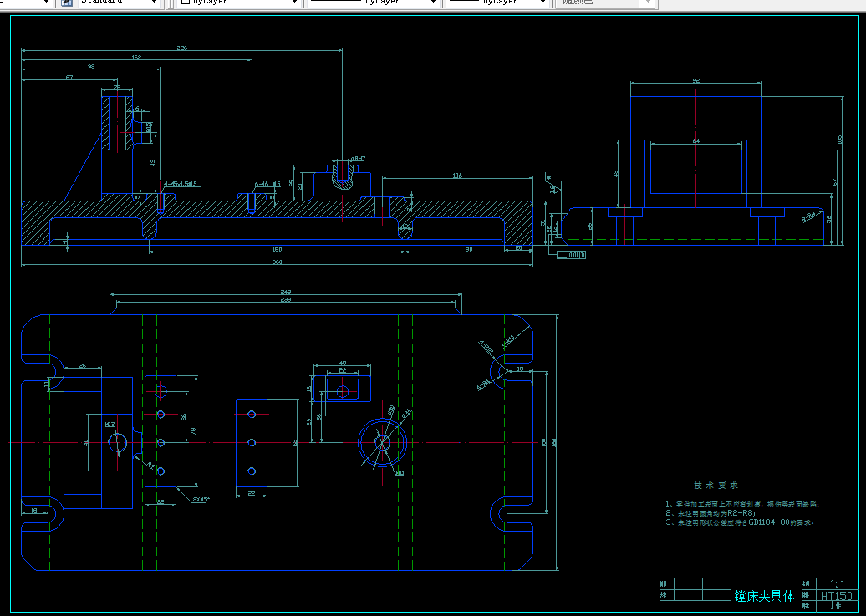Select the 78 vertical dimension

(x=193, y=431)
